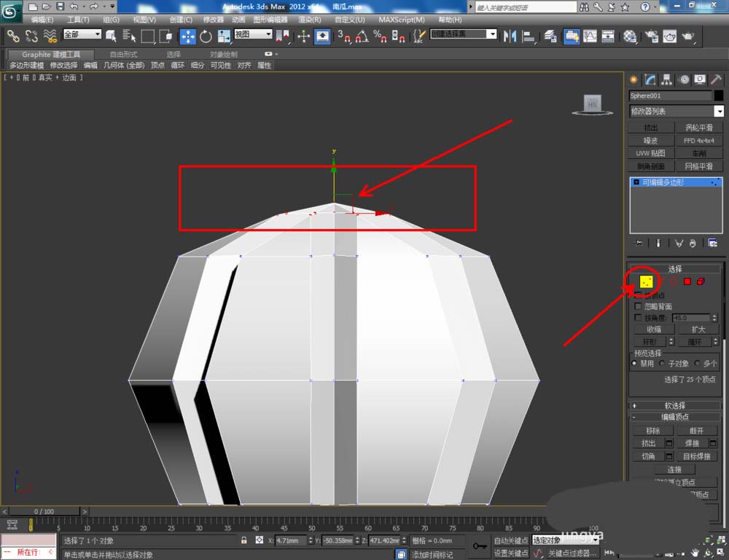Select the Link tool chain icon
The width and height of the screenshot is (729, 560).
pos(12,36)
